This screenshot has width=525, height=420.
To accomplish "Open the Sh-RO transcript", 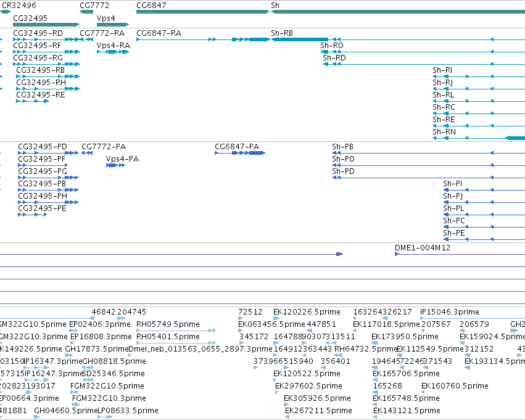I will [x=332, y=45].
